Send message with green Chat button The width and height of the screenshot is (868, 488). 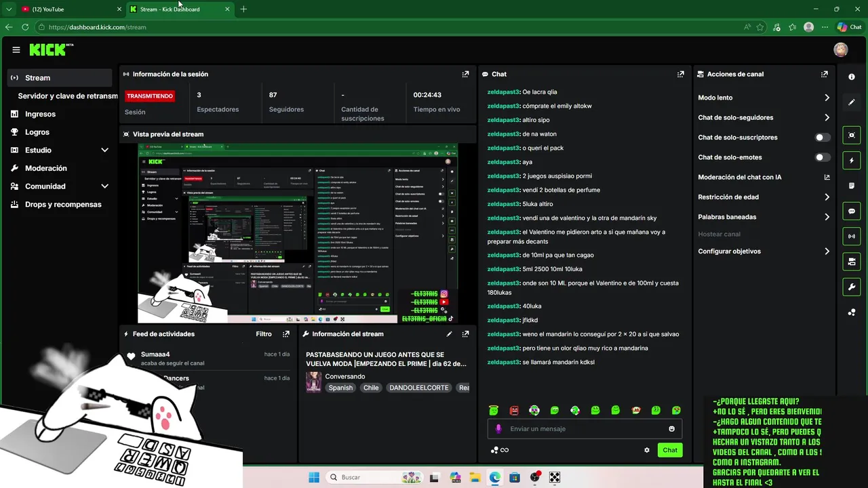[670, 450]
